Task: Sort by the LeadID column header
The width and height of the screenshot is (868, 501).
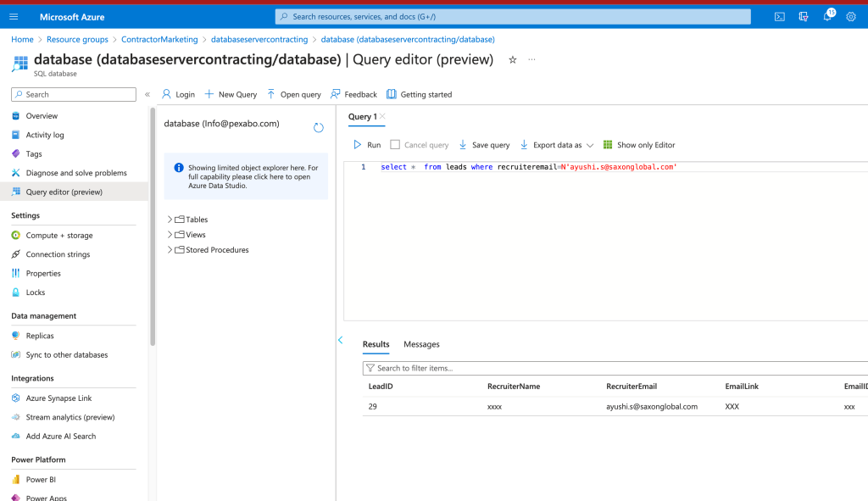Action: click(381, 386)
